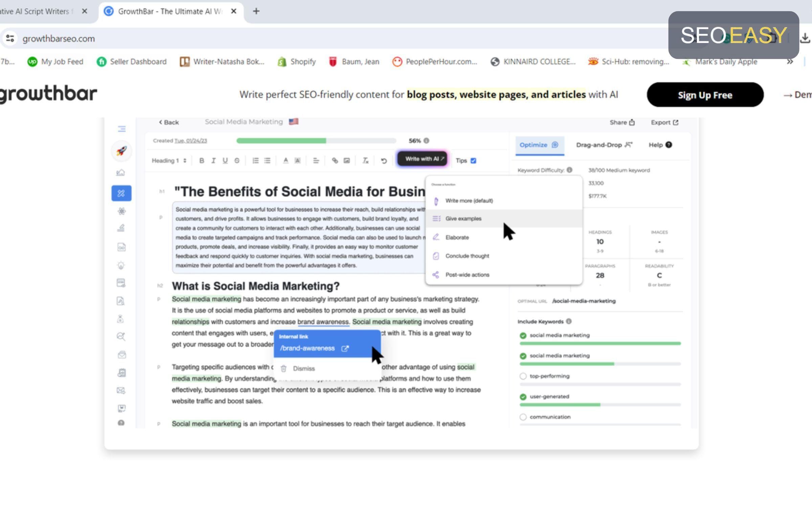This screenshot has height=508, width=812.
Task: Choose Write more (default) option
Action: [504, 200]
